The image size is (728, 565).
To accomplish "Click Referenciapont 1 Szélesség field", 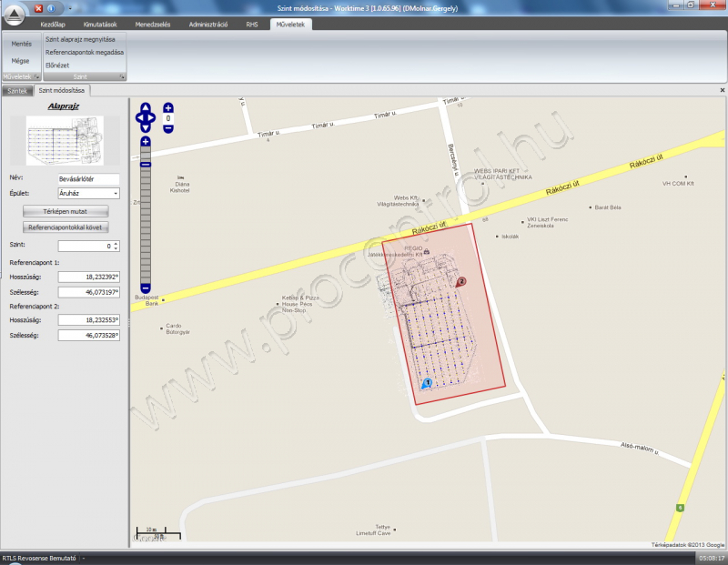I will click(88, 292).
